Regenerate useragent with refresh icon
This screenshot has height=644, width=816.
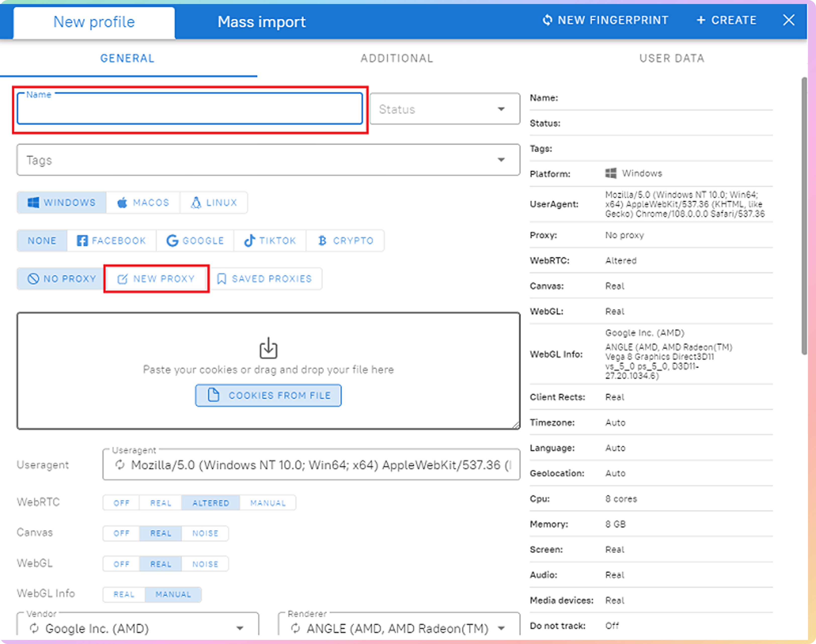coord(120,465)
